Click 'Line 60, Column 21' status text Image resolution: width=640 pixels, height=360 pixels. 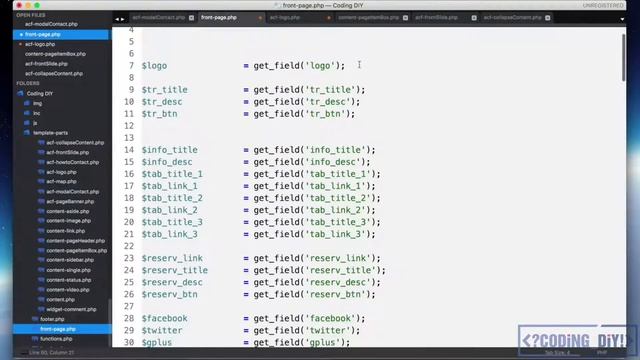coord(51,353)
